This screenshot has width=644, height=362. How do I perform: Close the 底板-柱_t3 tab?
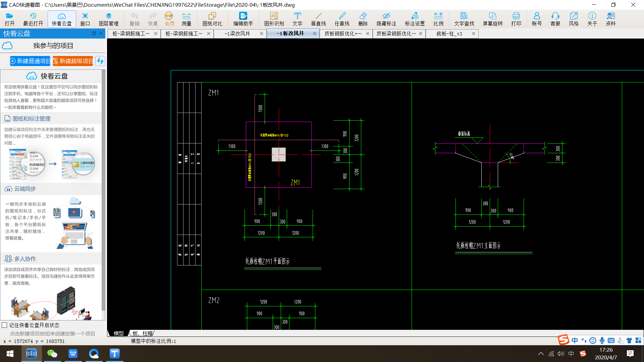coord(474,34)
